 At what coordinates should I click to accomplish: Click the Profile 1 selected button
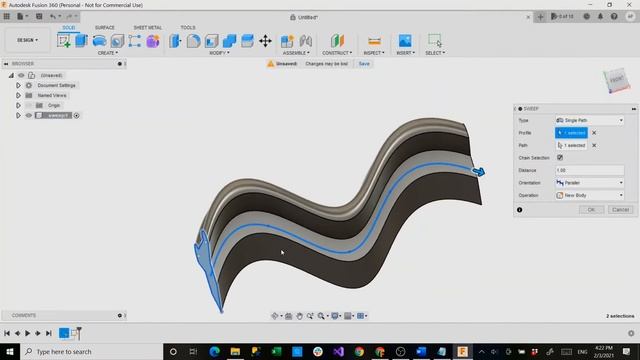(x=571, y=133)
